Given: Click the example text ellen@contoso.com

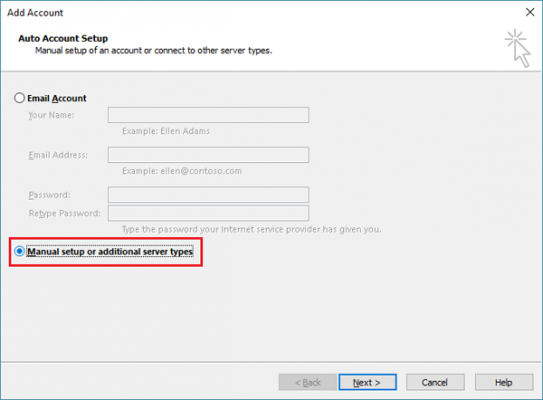Looking at the screenshot, I should coord(201,171).
